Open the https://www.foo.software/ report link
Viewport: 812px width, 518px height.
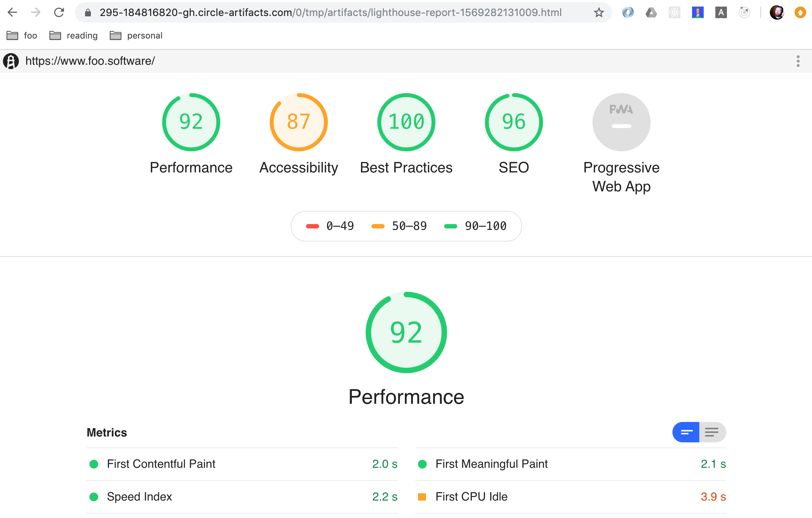click(90, 61)
